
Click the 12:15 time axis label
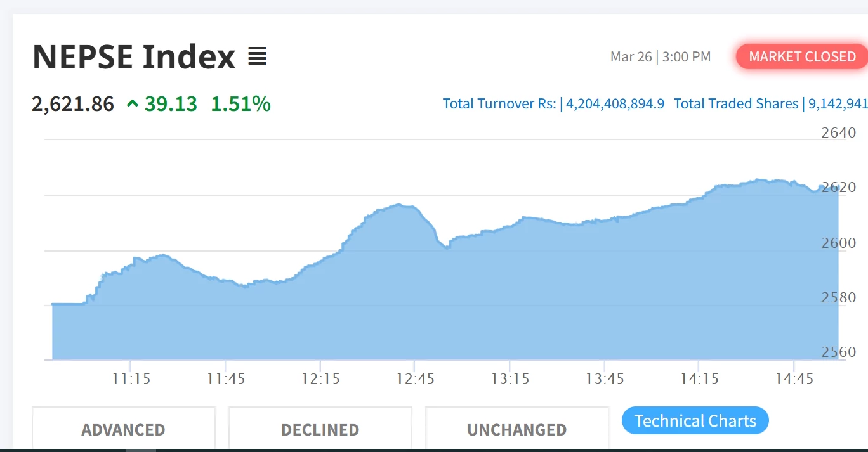tap(320, 378)
